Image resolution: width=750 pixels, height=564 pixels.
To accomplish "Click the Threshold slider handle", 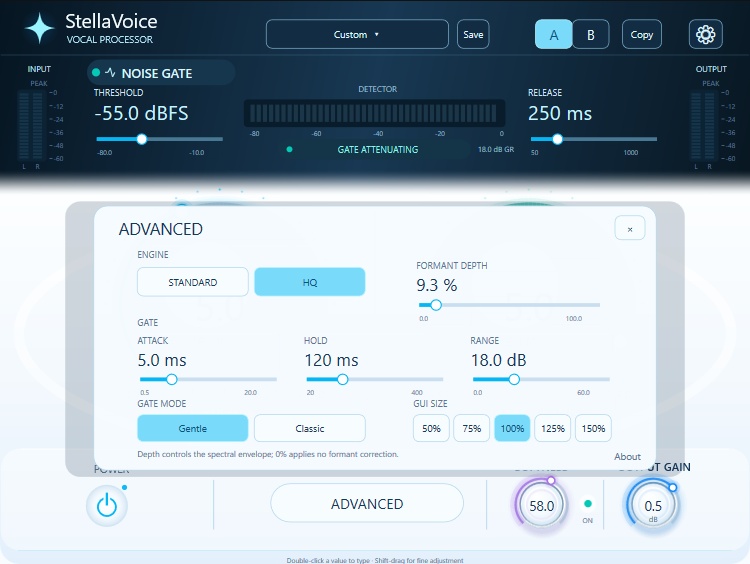I will pos(142,139).
